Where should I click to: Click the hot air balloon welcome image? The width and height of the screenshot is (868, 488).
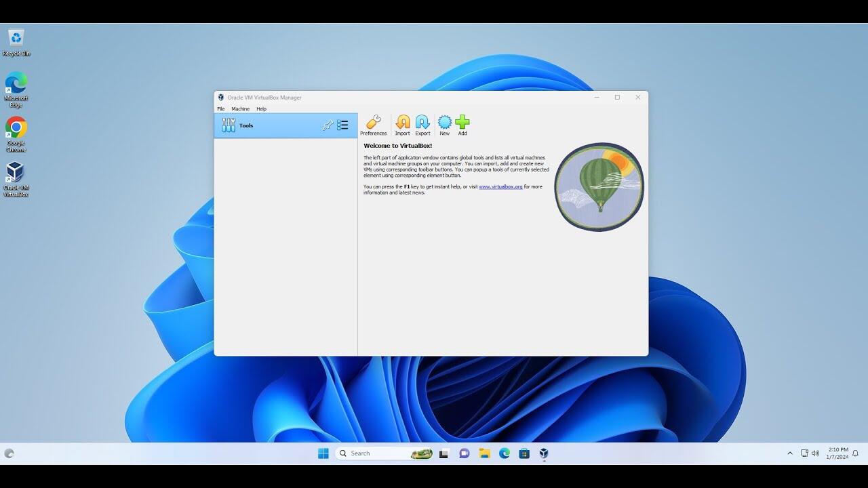[x=599, y=186]
